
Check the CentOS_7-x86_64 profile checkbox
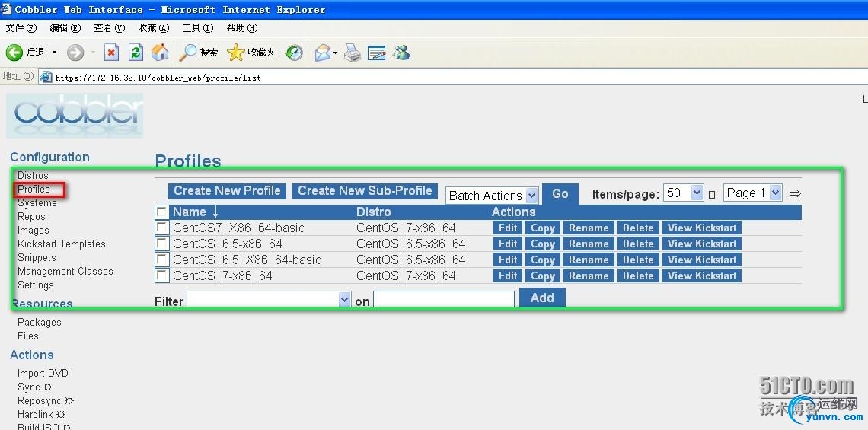162,276
